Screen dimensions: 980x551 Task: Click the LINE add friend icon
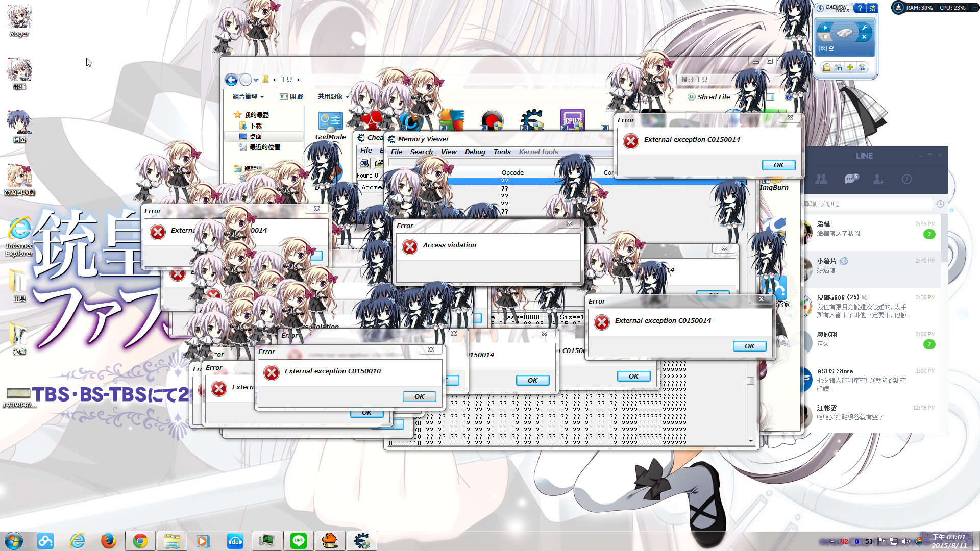878,179
